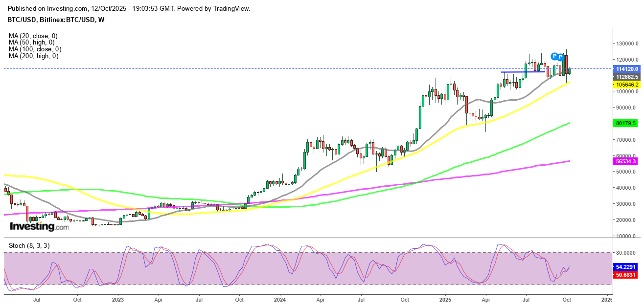The height and width of the screenshot is (306, 644).
Task: Click the Stoch (8, 3, 3) indicator label
Action: tap(29, 245)
